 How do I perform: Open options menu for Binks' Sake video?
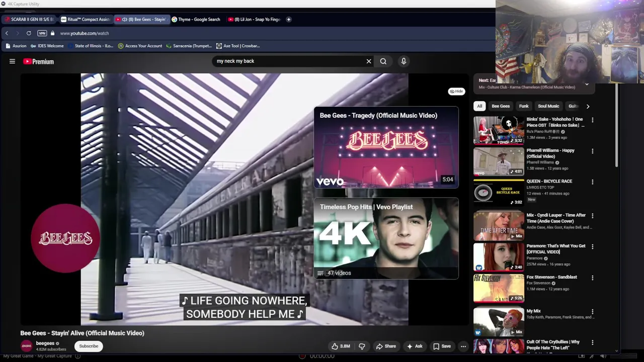(x=592, y=120)
